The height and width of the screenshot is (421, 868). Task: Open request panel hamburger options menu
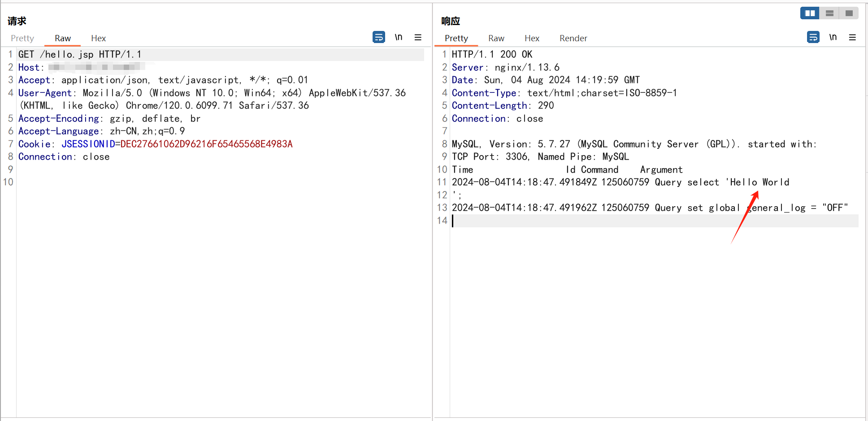click(x=418, y=37)
